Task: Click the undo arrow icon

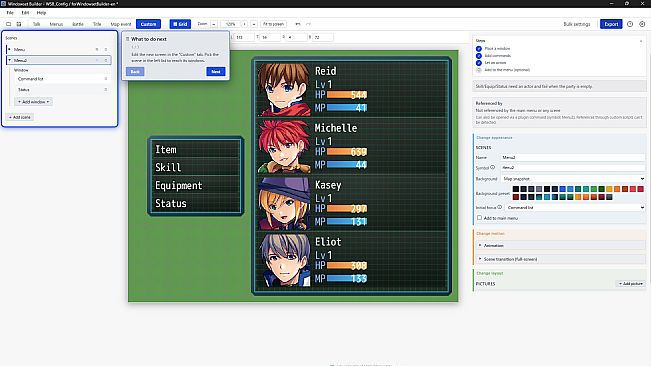Action: click(298, 24)
